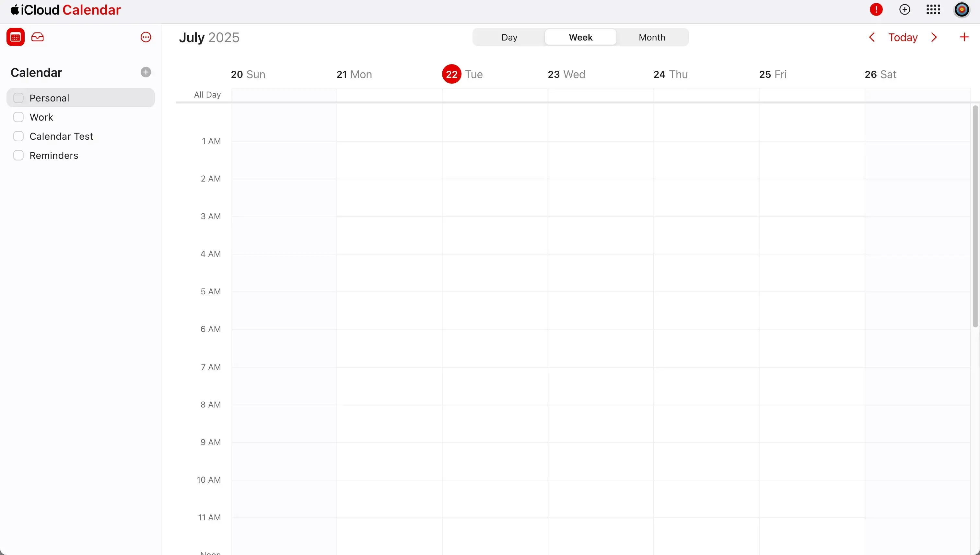
Task: Add a new calendar with the plus icon
Action: pos(146,72)
